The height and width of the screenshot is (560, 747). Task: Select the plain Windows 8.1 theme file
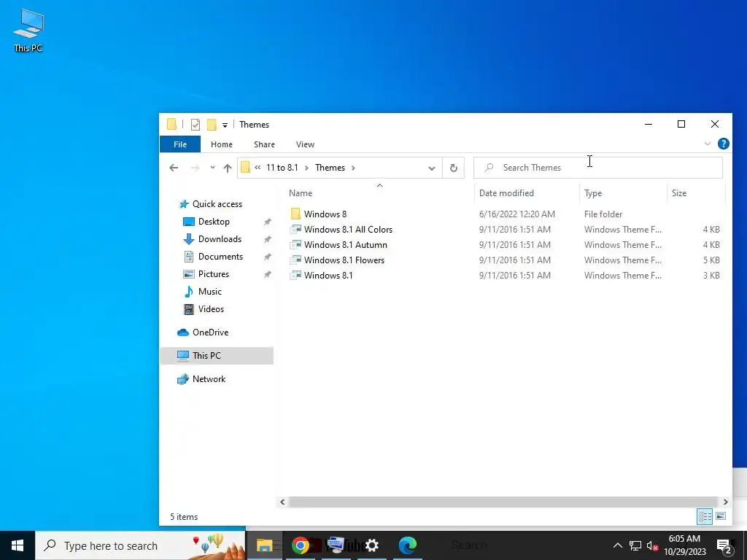tap(322, 275)
